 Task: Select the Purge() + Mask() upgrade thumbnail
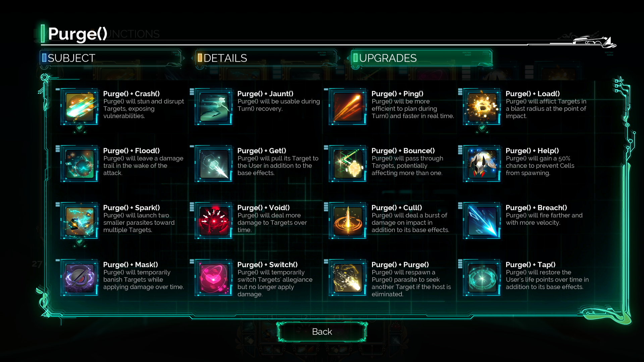click(79, 278)
